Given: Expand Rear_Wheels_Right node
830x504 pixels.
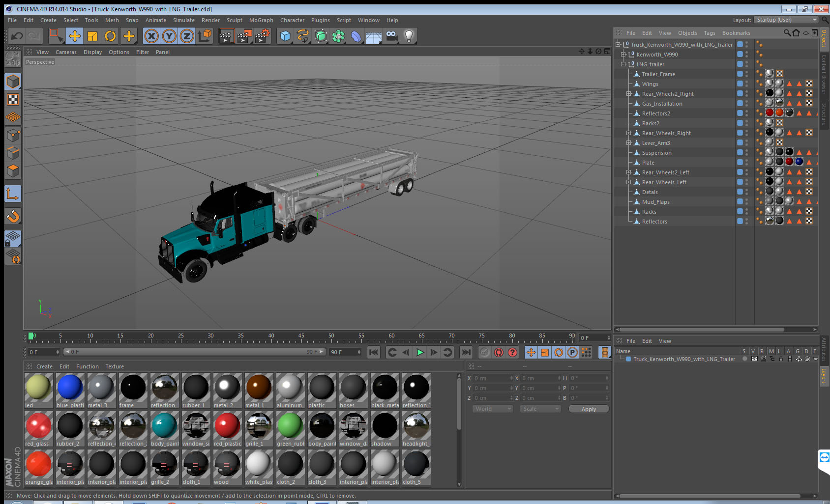Looking at the screenshot, I should (628, 133).
